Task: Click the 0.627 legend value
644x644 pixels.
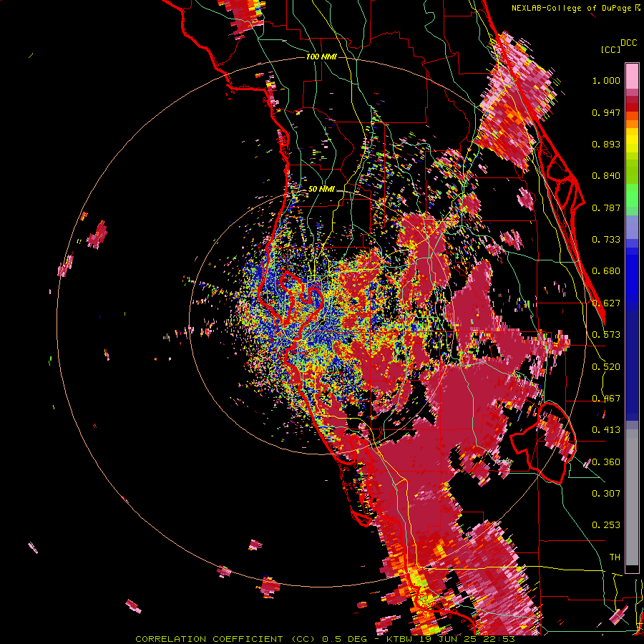Action: (606, 303)
